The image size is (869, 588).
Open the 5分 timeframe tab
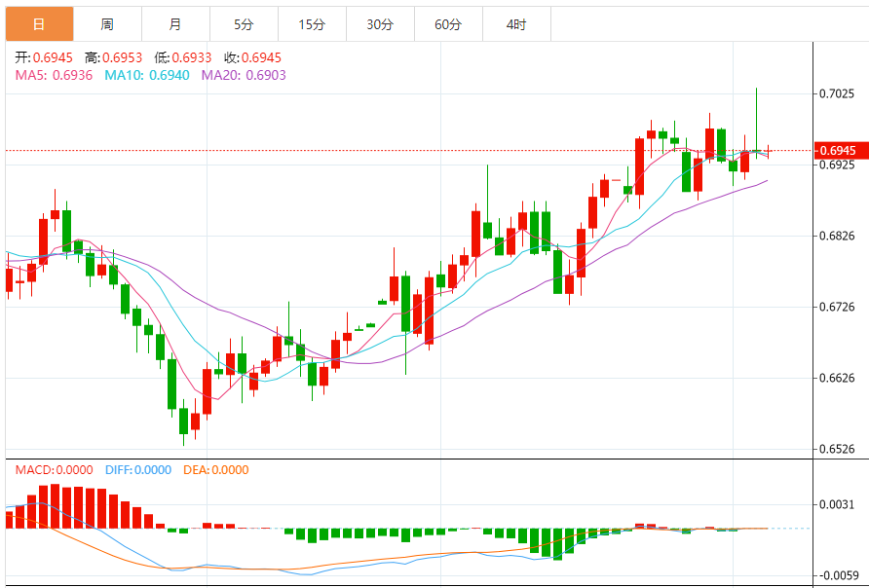point(244,24)
